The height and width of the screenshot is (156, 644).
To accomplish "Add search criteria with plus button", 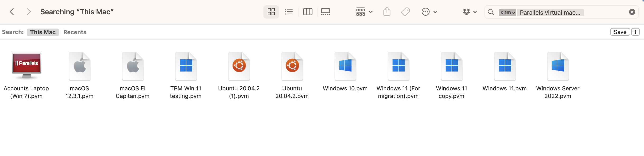I will click(x=635, y=32).
